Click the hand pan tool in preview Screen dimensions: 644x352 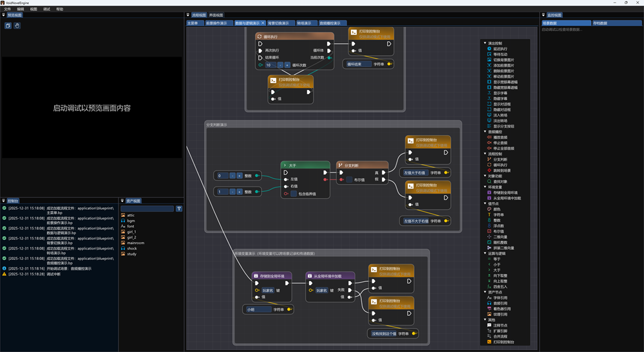click(x=17, y=26)
